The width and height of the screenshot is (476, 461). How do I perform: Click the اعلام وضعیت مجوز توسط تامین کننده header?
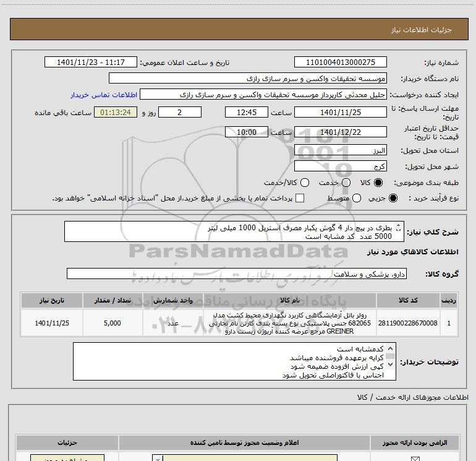tap(244, 442)
